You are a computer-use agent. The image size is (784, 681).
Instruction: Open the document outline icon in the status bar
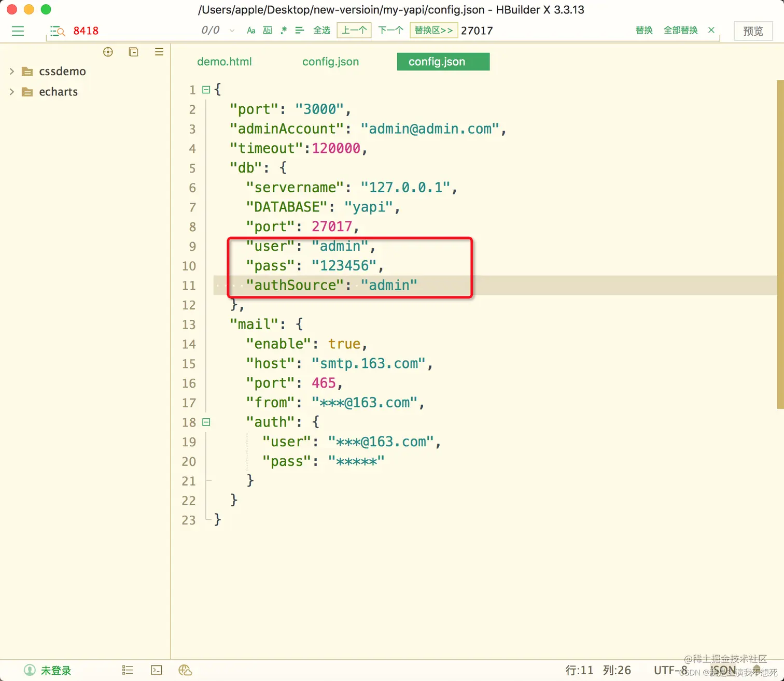tap(128, 670)
